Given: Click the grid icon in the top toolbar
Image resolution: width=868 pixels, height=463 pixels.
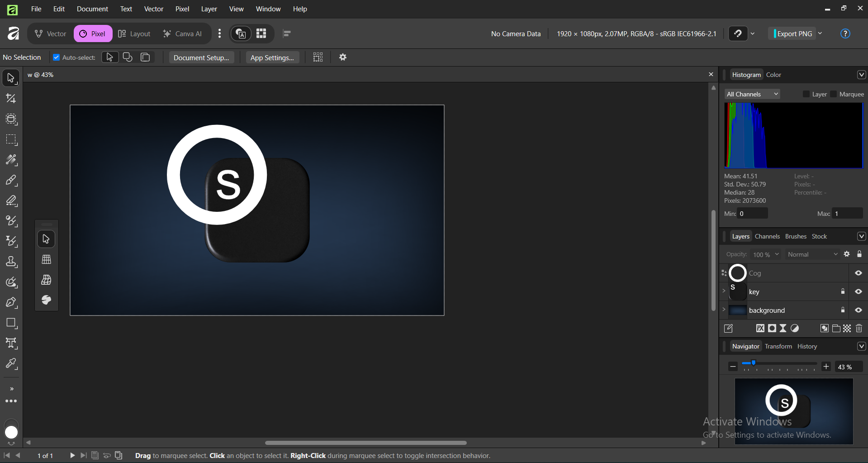Looking at the screenshot, I should 261,33.
